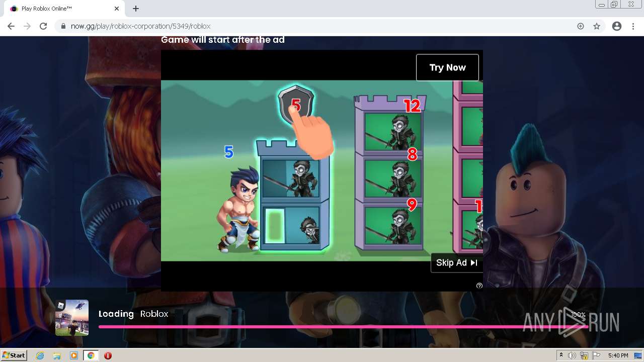Viewport: 644px width, 362px height.
Task: Tap the shield numbered 5 in ad
Action: tap(296, 105)
